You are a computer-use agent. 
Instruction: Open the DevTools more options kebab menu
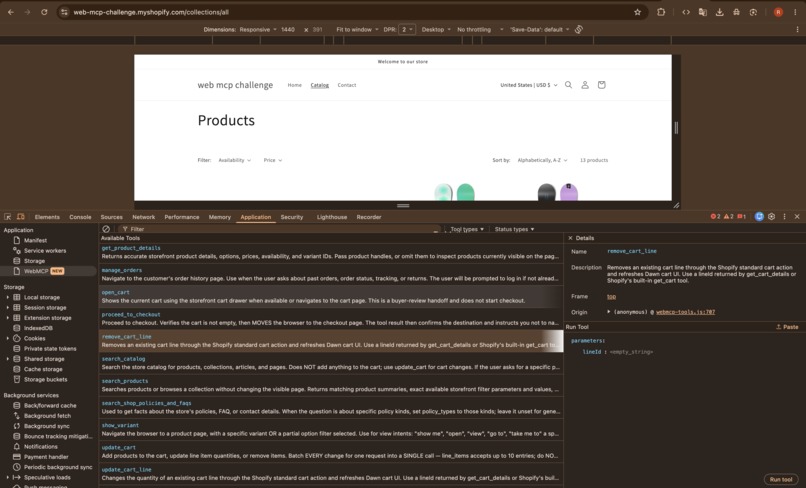(784, 216)
